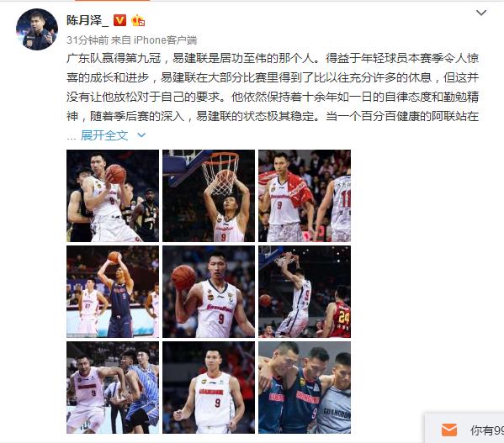
Task: Open the orange envelope message icon
Action: point(449,430)
